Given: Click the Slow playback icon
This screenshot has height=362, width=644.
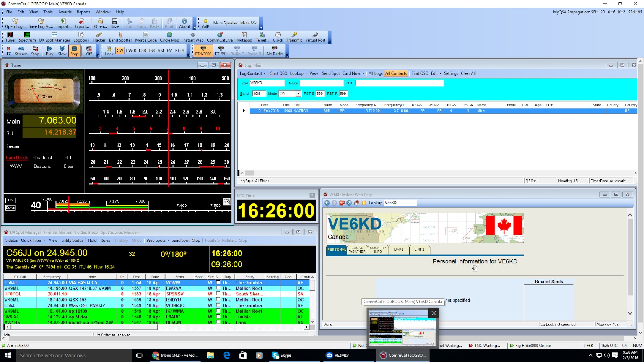Looking at the screenshot, I should pyautogui.click(x=62, y=51).
